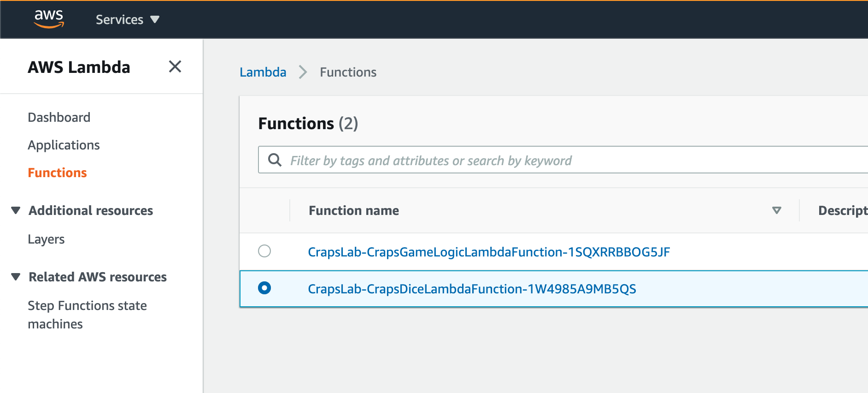
Task: Open Layers in the sidebar
Action: click(46, 239)
